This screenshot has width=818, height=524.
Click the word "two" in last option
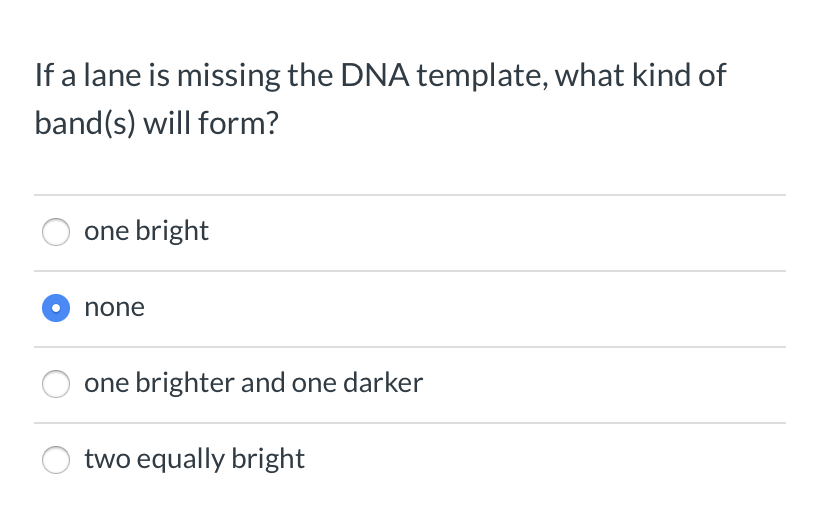(x=107, y=459)
